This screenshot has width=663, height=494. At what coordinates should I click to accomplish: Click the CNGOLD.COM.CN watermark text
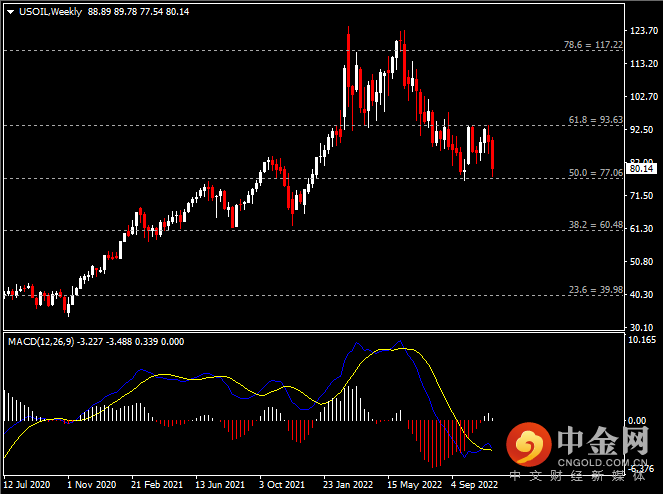point(599,462)
